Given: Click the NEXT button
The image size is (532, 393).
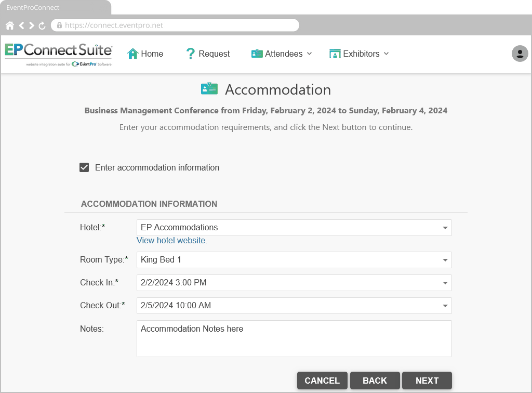Looking at the screenshot, I should point(427,381).
